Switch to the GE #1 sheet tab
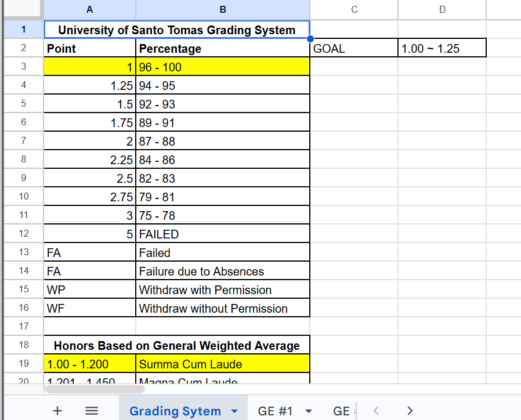 (x=275, y=411)
